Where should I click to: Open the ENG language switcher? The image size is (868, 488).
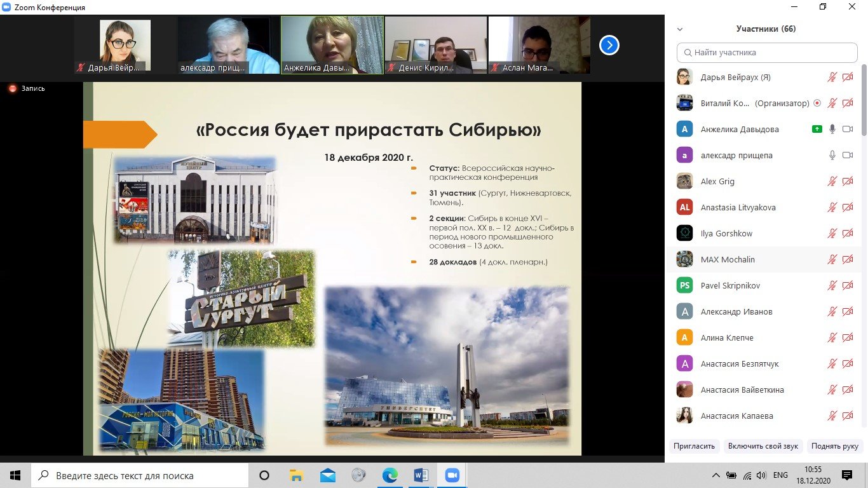tap(780, 475)
